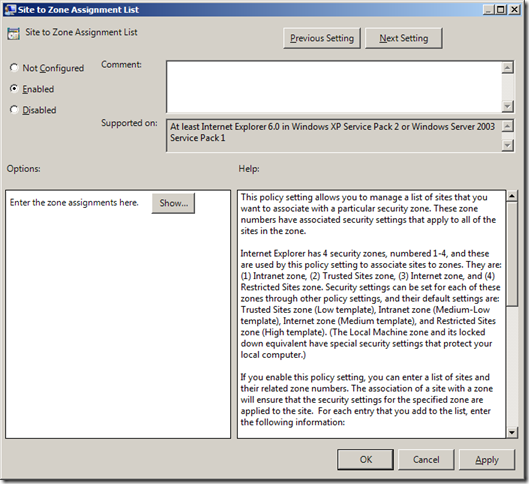
Task: Go to Previous Setting
Action: pyautogui.click(x=322, y=38)
